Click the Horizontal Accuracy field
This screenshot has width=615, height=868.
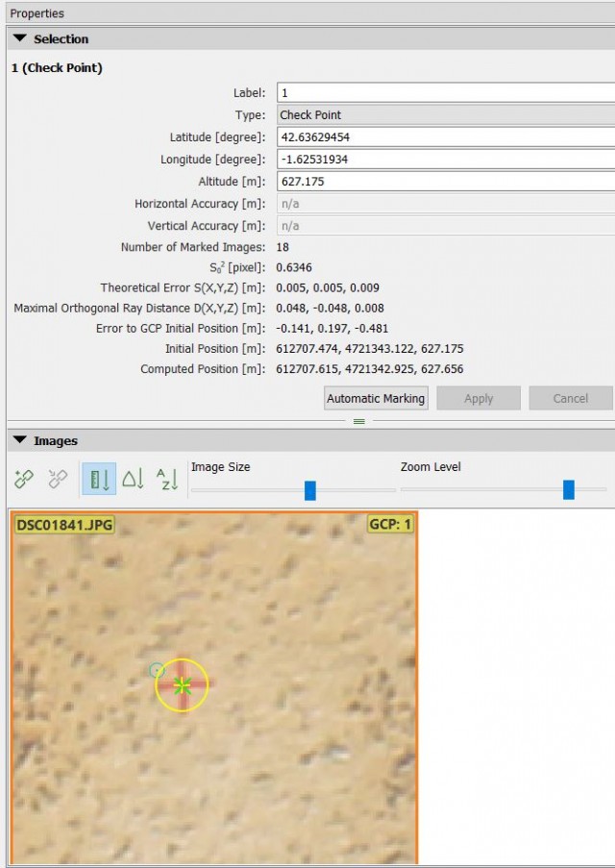tap(446, 203)
